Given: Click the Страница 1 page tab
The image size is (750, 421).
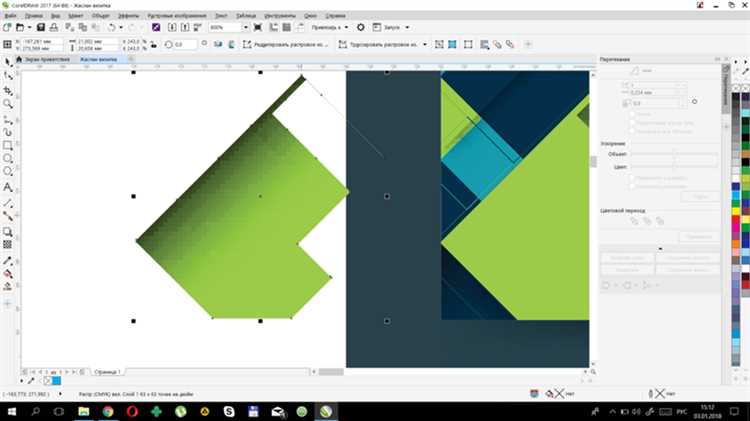Looking at the screenshot, I should coord(107,371).
